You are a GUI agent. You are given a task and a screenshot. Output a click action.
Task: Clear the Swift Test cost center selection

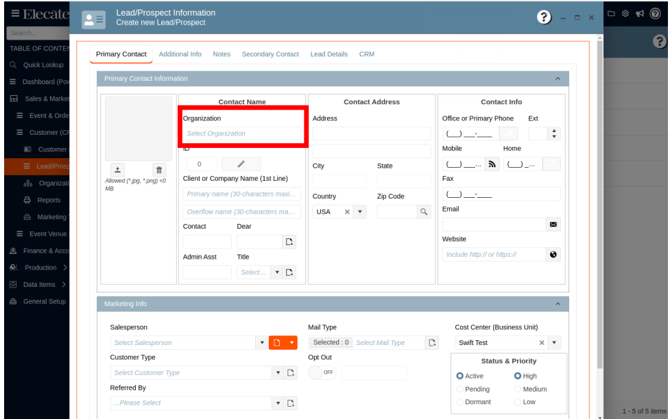click(542, 343)
